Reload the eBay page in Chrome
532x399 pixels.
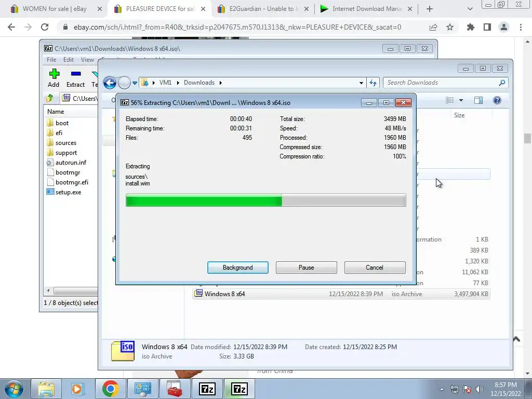coord(45,27)
